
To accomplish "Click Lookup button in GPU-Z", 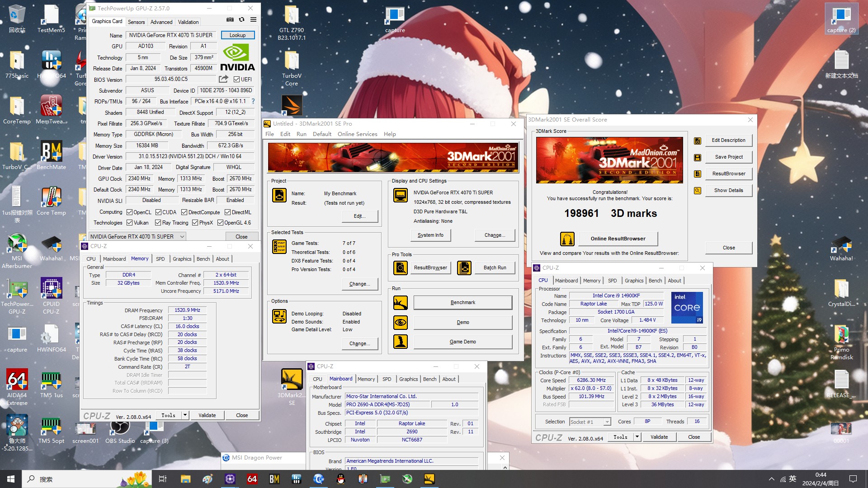I will 237,35.
